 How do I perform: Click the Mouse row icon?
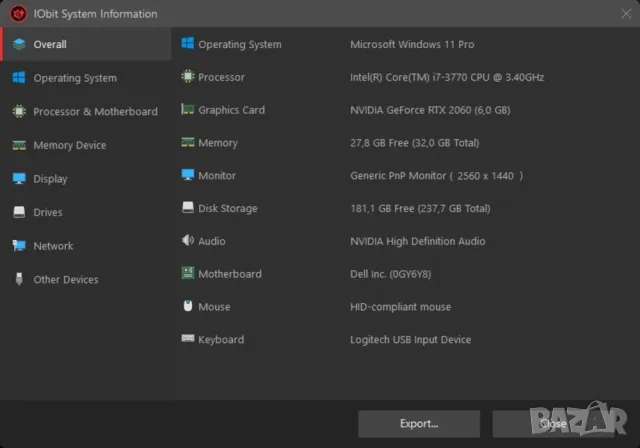point(188,306)
